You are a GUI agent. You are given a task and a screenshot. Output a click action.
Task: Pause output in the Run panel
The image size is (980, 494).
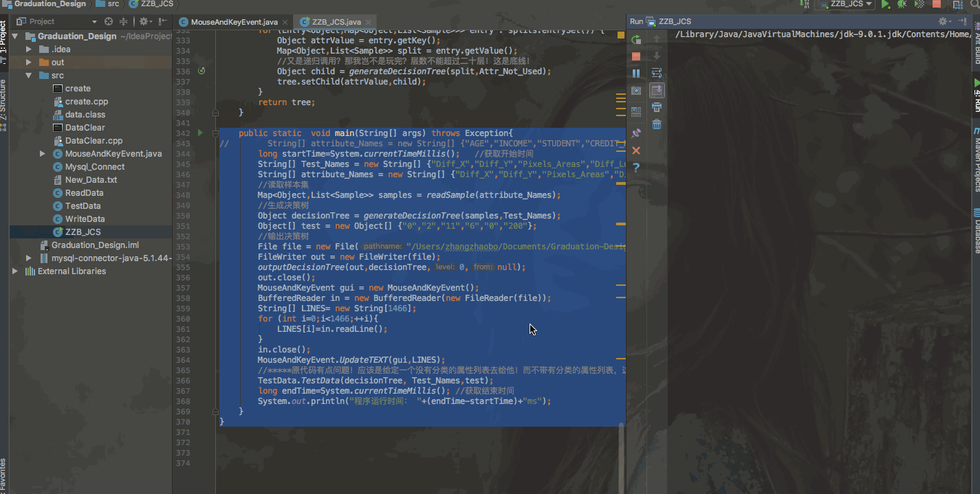tap(636, 74)
